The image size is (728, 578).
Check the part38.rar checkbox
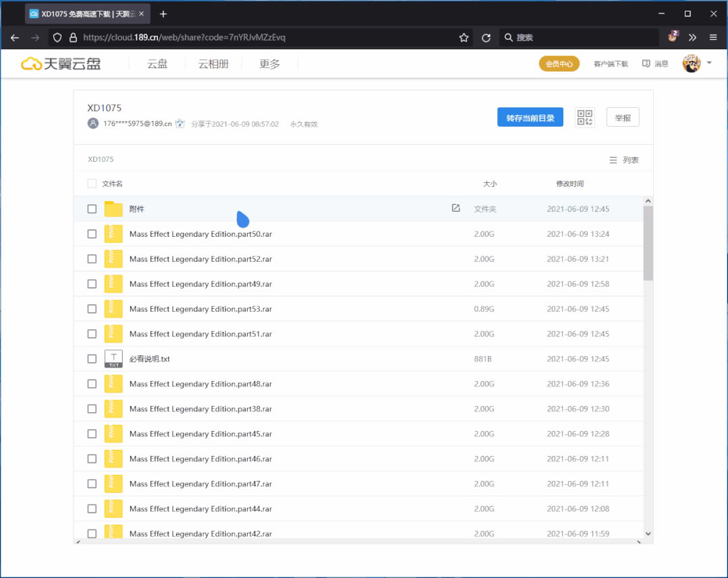point(92,409)
